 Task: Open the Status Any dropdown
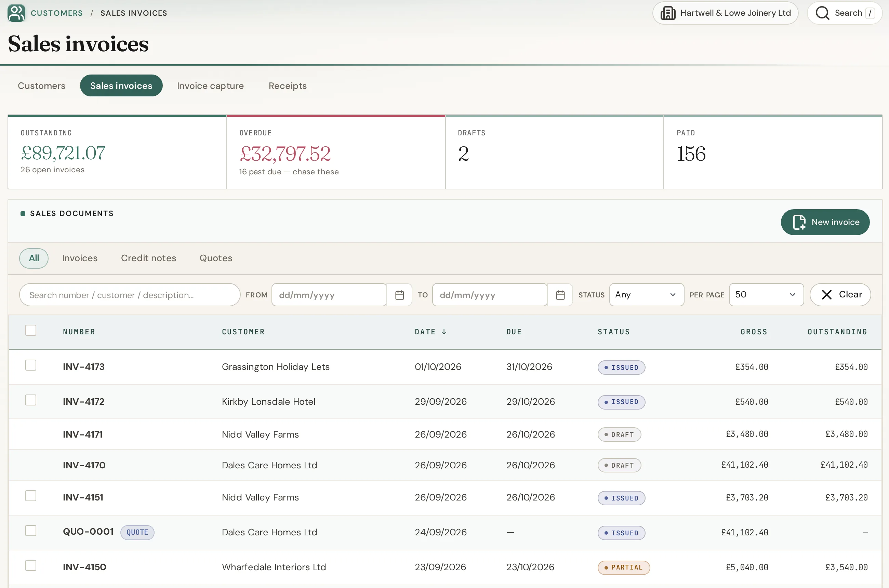click(646, 295)
